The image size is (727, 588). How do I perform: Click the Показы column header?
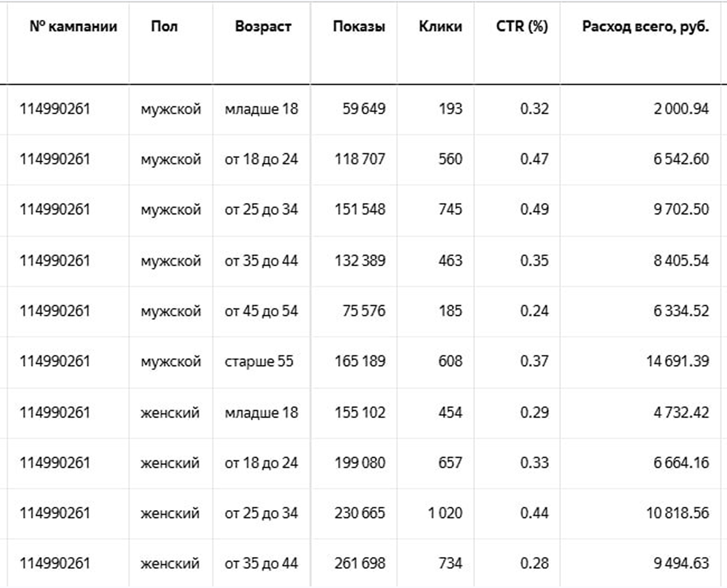tap(359, 27)
